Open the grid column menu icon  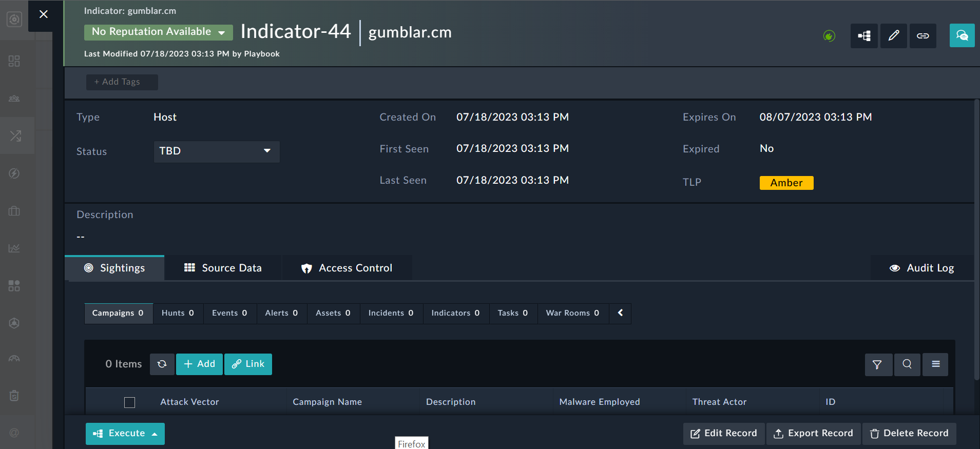click(935, 364)
